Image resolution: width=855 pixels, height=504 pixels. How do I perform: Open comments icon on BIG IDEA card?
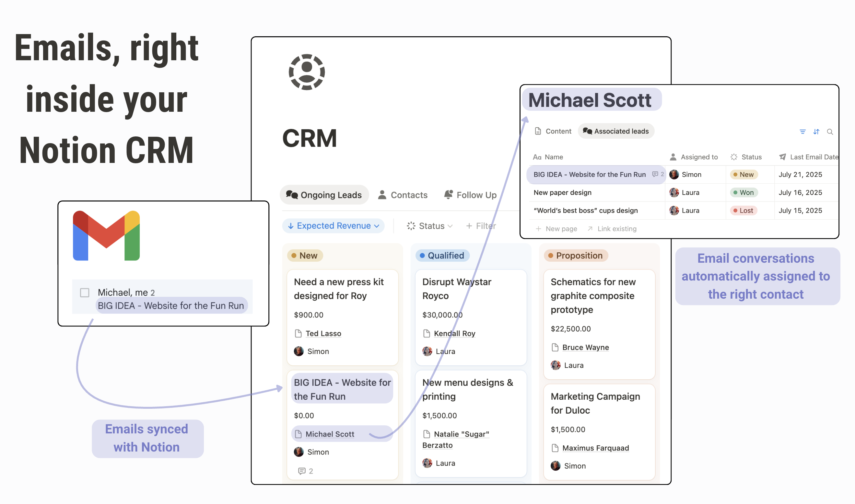pyautogui.click(x=302, y=471)
